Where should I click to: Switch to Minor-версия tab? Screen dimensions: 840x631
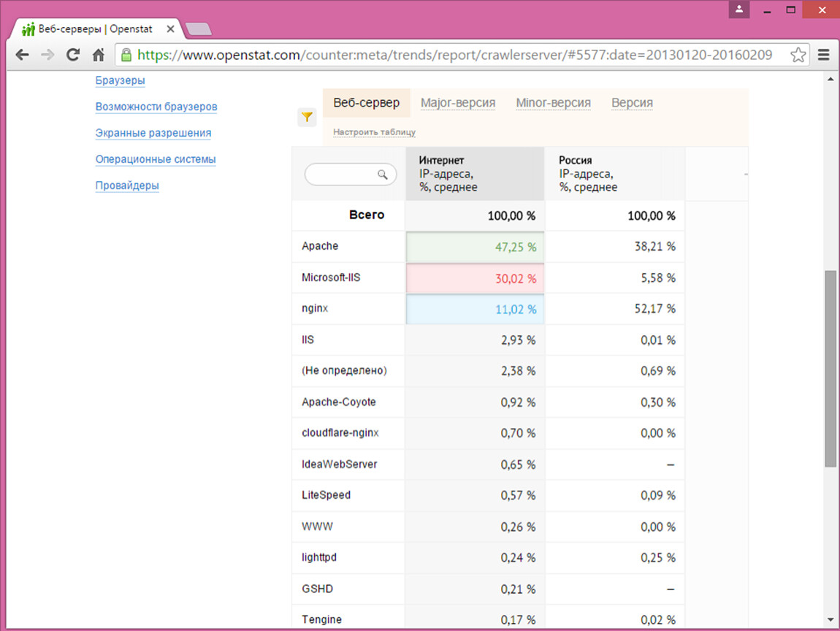pos(553,103)
